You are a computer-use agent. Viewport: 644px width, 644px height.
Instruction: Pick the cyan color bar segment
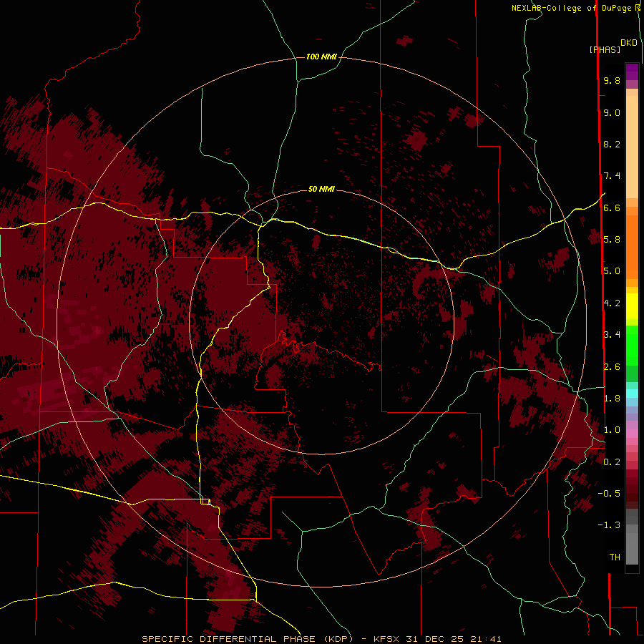click(x=632, y=394)
